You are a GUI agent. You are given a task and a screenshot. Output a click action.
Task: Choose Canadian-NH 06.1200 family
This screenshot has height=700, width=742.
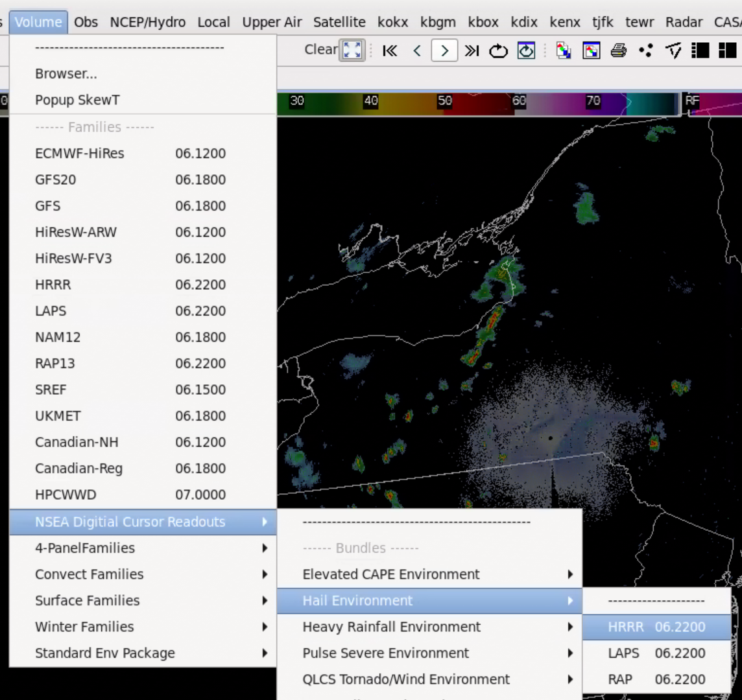coord(143,442)
